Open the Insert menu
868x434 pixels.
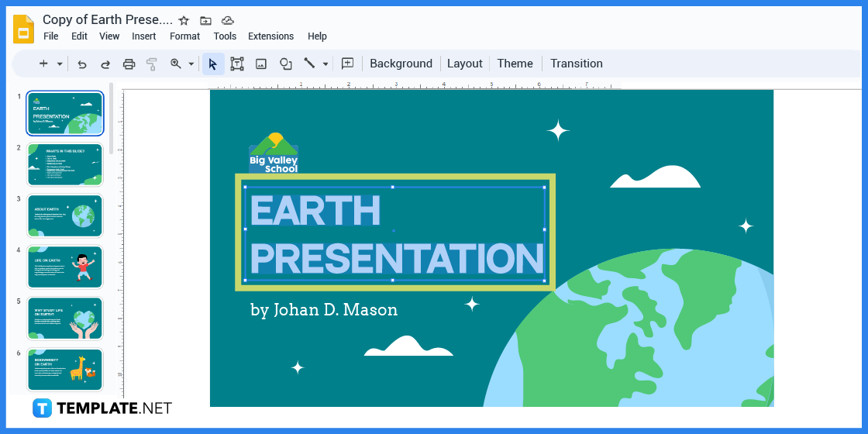(144, 36)
